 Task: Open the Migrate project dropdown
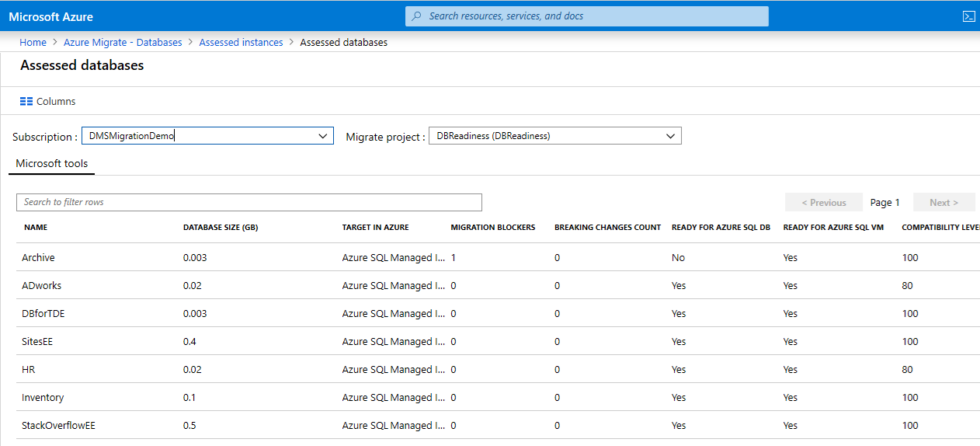(x=671, y=136)
